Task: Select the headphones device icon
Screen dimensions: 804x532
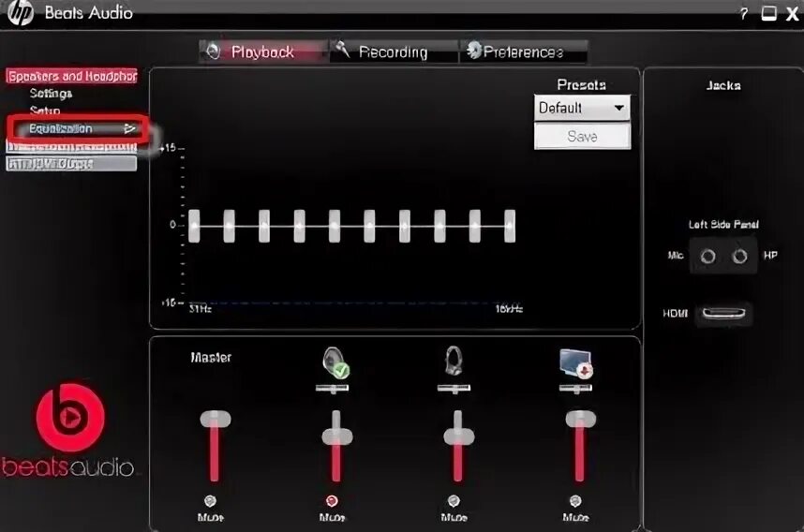Action: (x=454, y=361)
